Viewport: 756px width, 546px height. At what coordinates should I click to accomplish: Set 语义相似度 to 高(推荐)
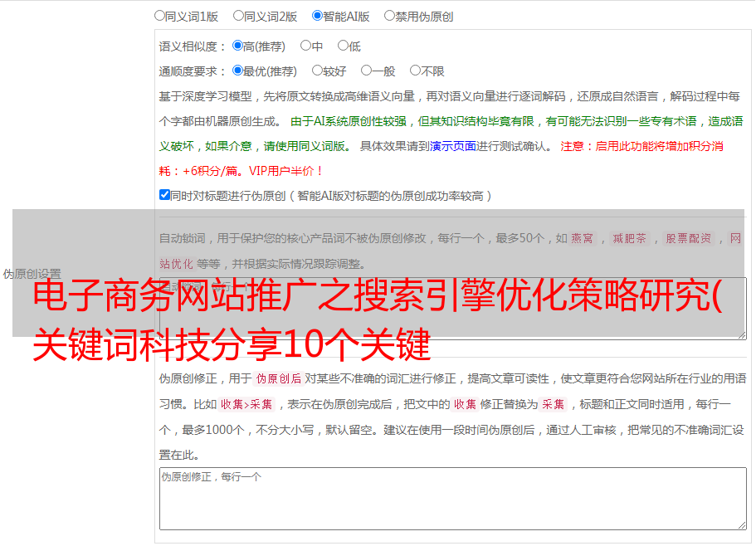click(237, 46)
